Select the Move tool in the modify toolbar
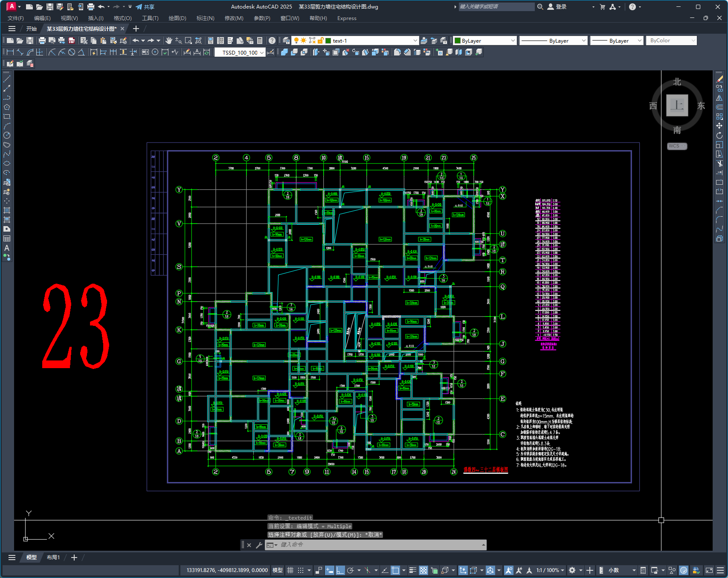 [x=719, y=126]
